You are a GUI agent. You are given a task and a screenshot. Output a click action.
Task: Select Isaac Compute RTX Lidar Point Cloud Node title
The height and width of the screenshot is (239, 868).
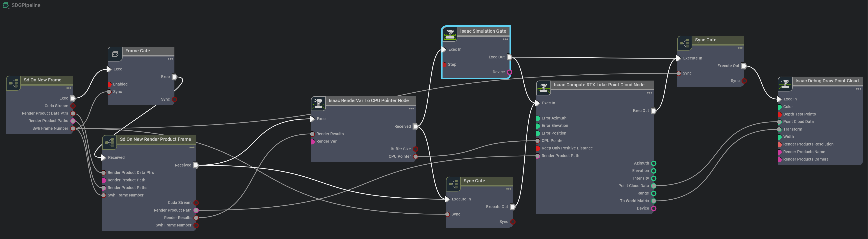[599, 85]
